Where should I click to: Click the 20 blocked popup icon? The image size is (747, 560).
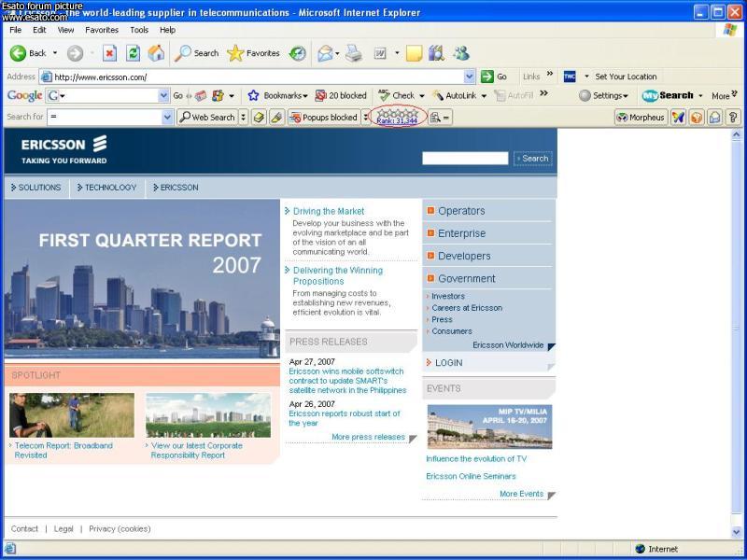pyautogui.click(x=320, y=96)
